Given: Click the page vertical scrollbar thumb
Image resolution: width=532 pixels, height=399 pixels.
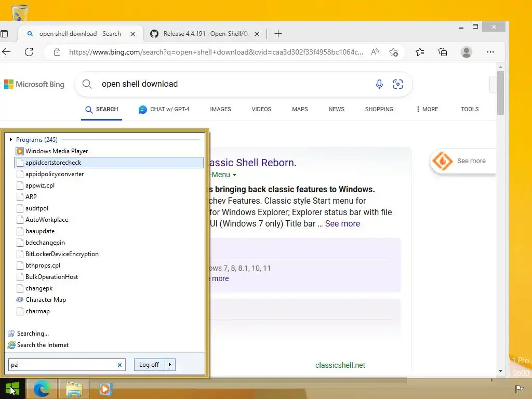Looking at the screenshot, I should point(500,92).
